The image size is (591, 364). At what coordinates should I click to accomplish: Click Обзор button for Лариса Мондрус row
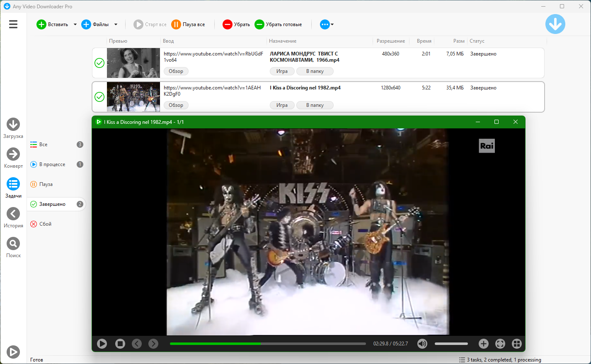pos(176,71)
